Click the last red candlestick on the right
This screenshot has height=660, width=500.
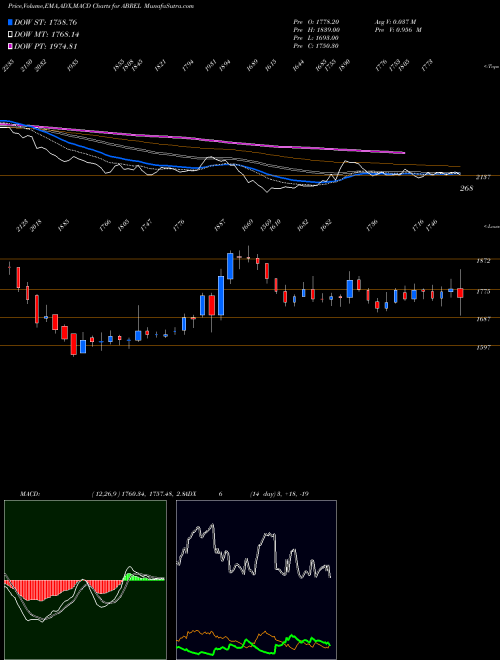click(460, 293)
